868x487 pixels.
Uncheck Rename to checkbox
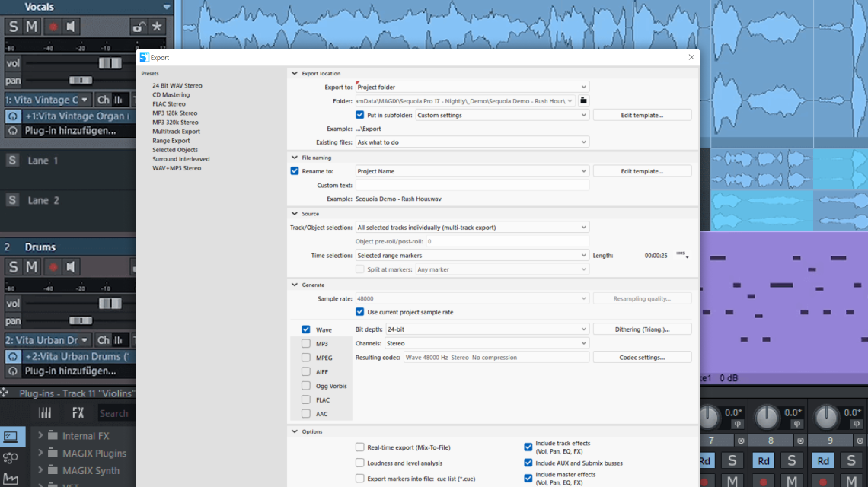295,171
